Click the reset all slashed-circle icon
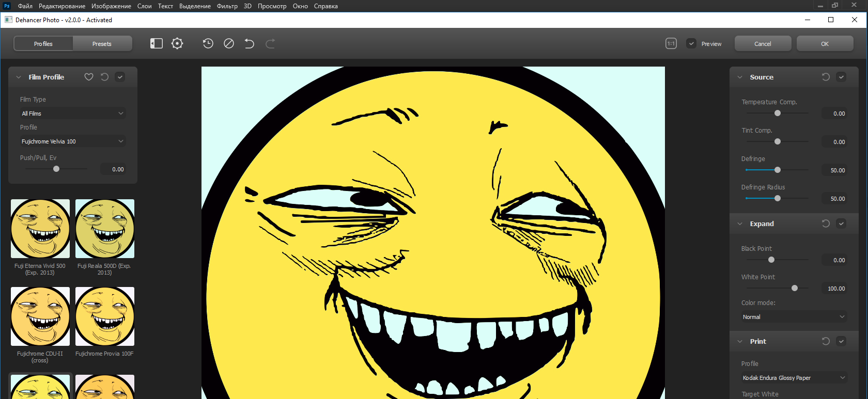Image resolution: width=868 pixels, height=399 pixels. coord(229,43)
